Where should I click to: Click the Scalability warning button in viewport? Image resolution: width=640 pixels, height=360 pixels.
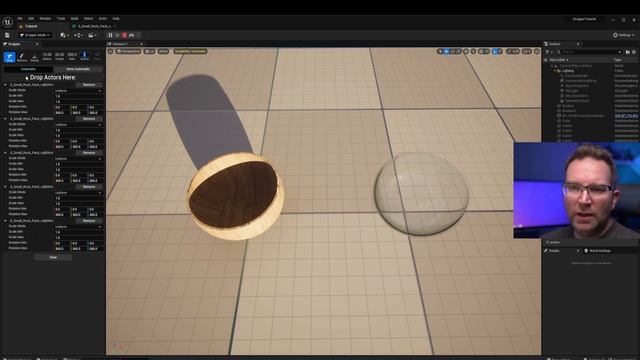coord(190,51)
